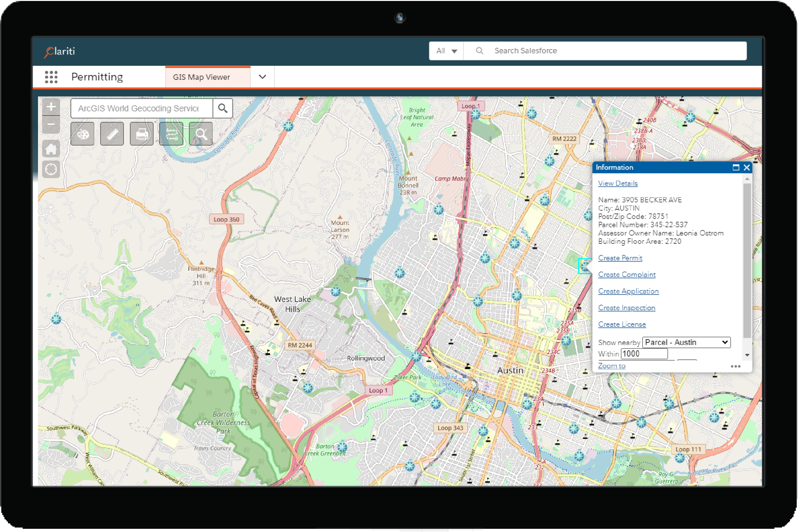Image resolution: width=798 pixels, height=532 pixels.
Task: Focus the ArcGIS World Geocoding Service field
Action: pyautogui.click(x=142, y=108)
